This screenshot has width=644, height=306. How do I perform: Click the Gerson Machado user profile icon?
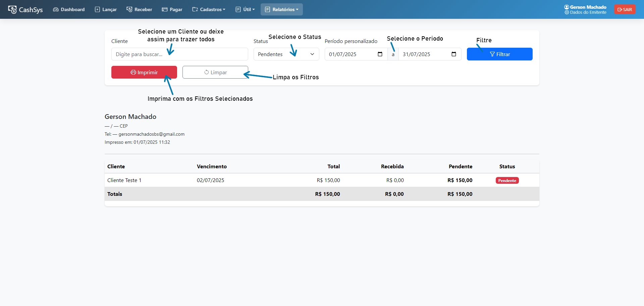tap(567, 7)
